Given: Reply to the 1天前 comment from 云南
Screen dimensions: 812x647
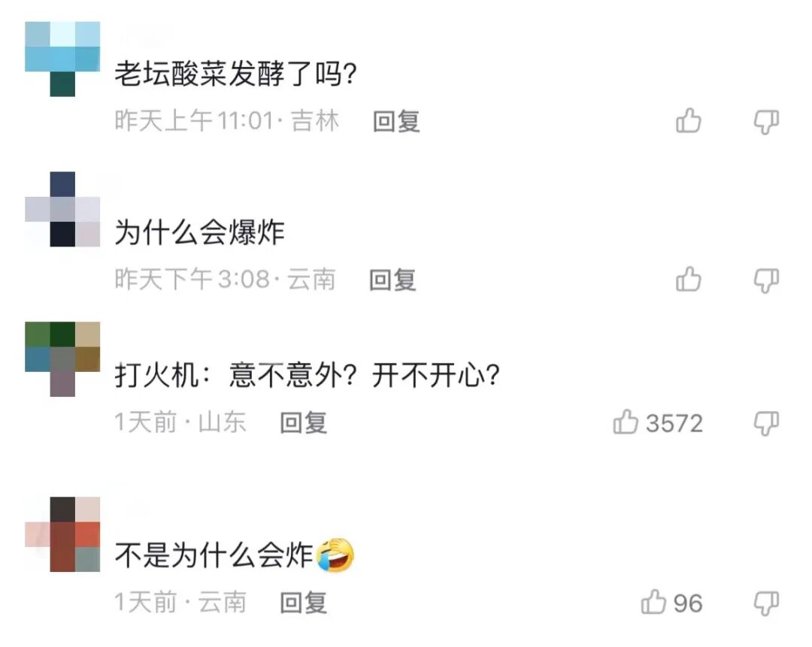Looking at the screenshot, I should coord(304,603).
